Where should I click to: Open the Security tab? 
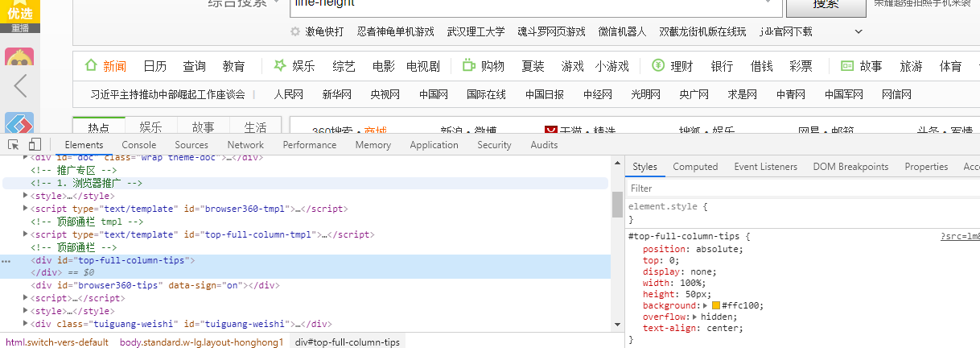click(x=494, y=145)
